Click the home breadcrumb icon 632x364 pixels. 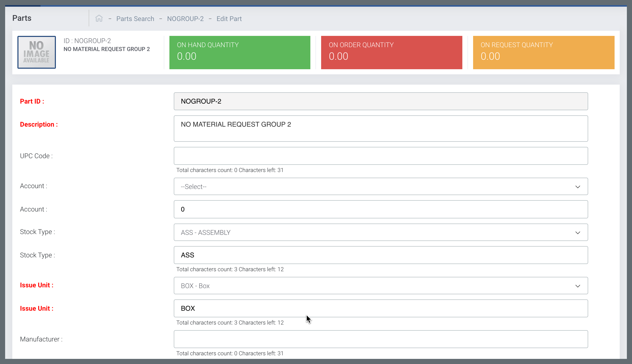click(99, 18)
